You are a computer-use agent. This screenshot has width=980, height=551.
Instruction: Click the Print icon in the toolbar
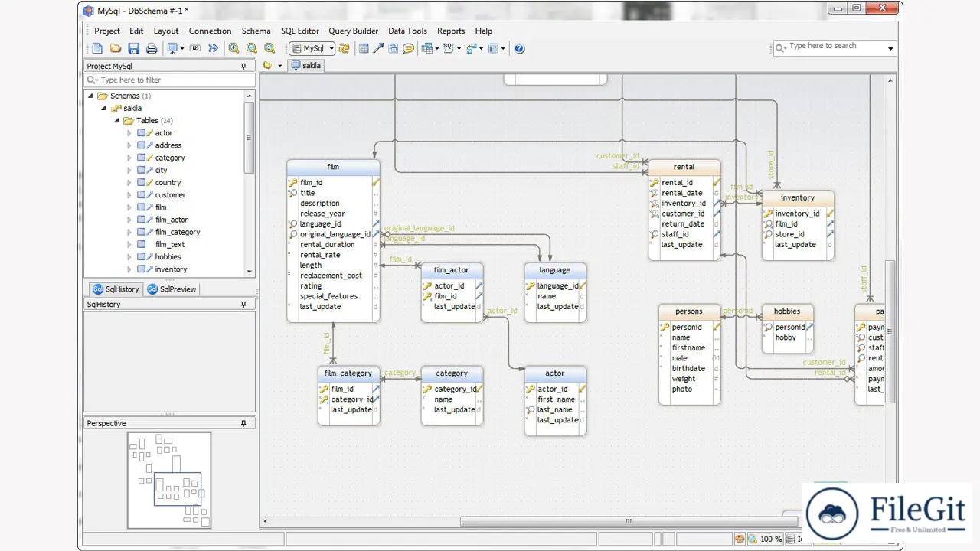click(152, 48)
